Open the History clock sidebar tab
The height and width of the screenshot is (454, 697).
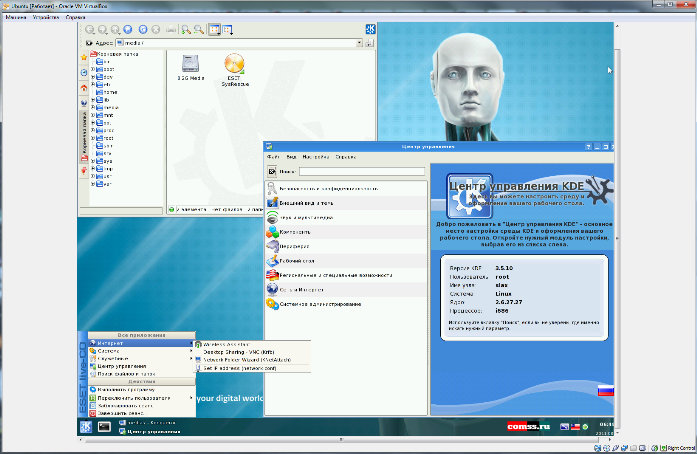[84, 72]
